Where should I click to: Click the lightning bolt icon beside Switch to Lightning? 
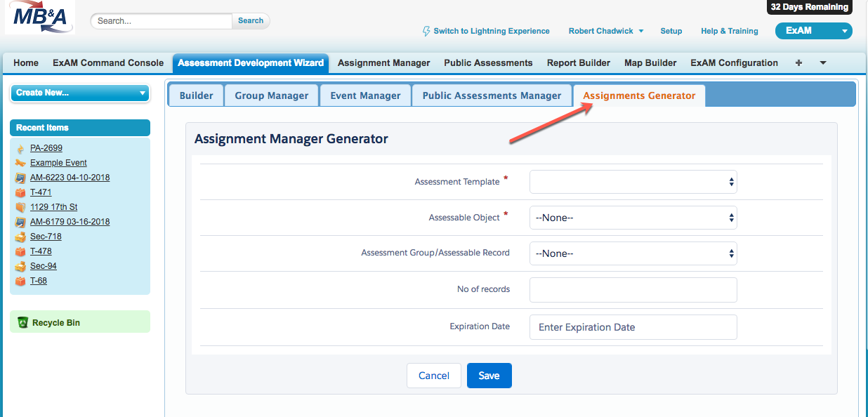[426, 31]
